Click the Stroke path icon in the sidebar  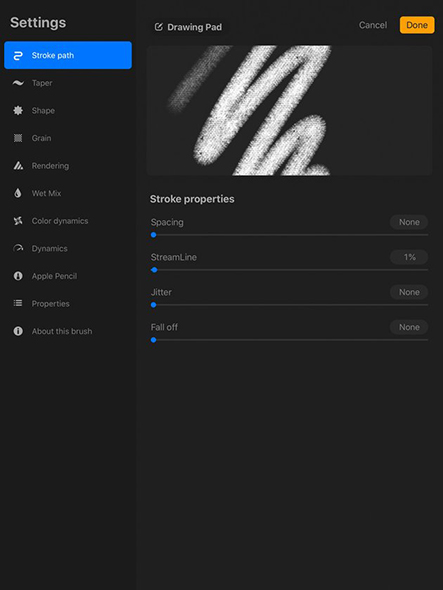pyautogui.click(x=18, y=56)
